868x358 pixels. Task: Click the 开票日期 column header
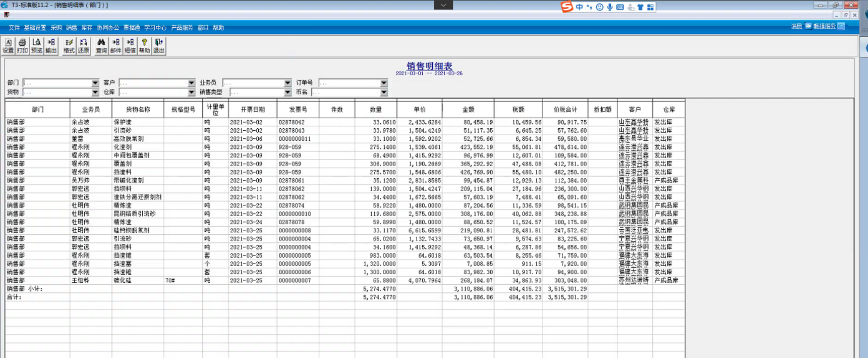point(253,109)
